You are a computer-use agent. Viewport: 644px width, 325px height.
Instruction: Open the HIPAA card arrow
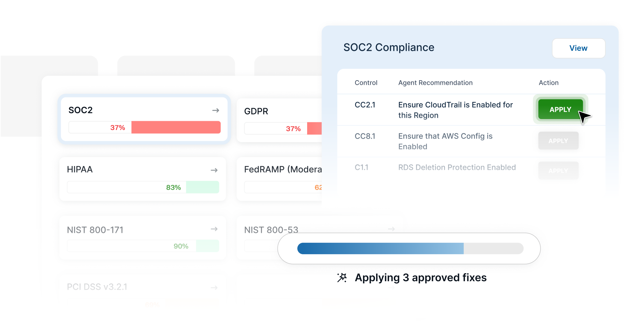pos(214,170)
